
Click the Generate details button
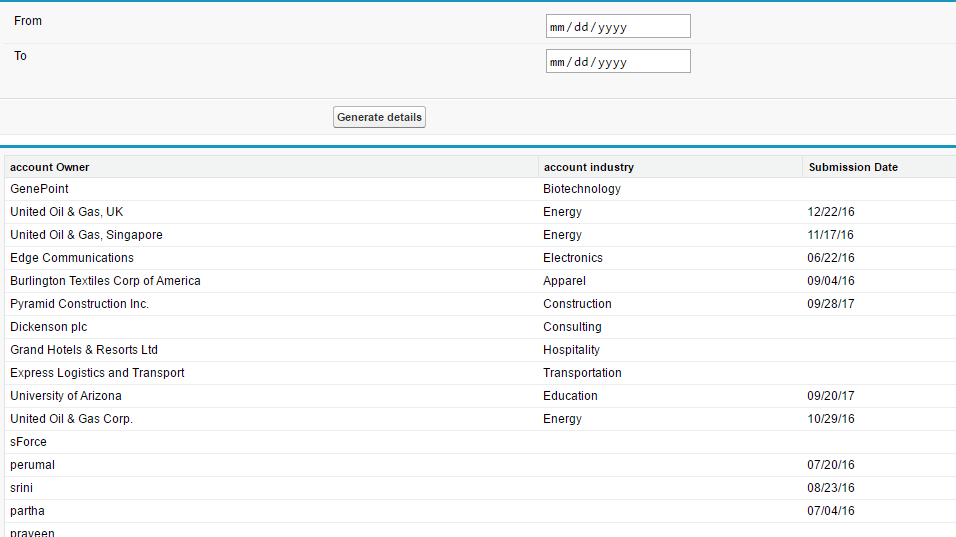379,117
